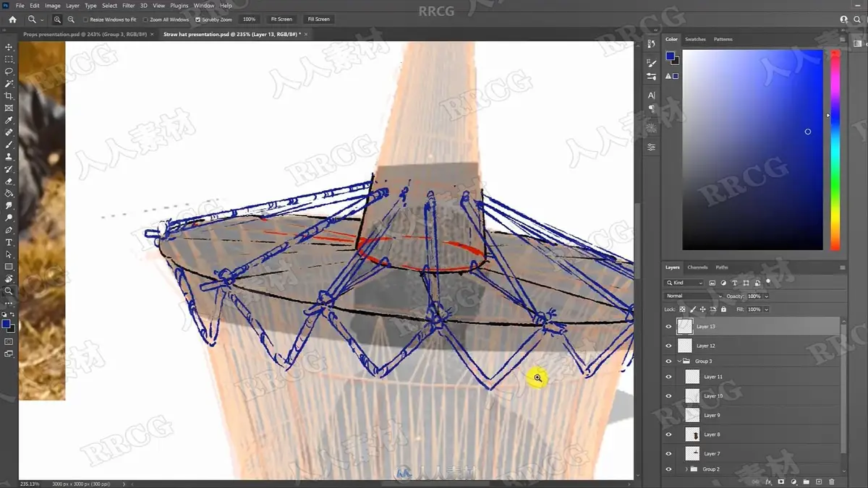Hide Layer 12 with its eye icon
This screenshot has width=868, height=488.
click(668, 346)
